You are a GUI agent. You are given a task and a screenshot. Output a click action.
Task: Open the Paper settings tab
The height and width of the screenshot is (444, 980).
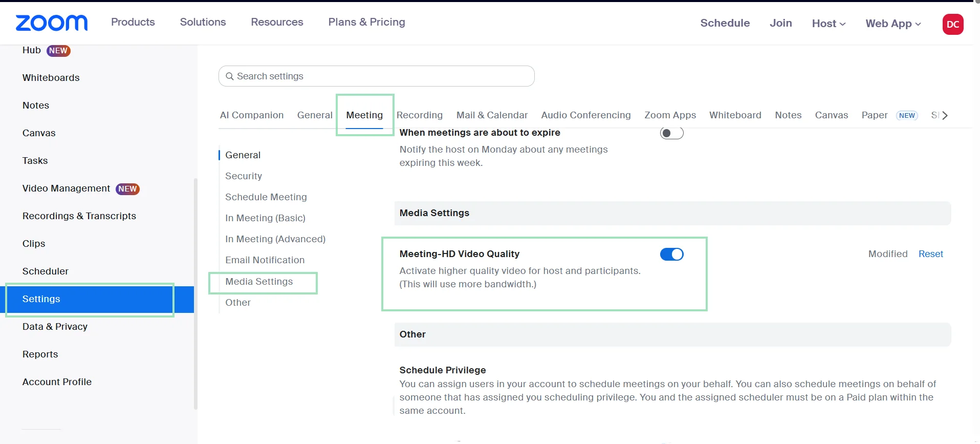coord(875,115)
